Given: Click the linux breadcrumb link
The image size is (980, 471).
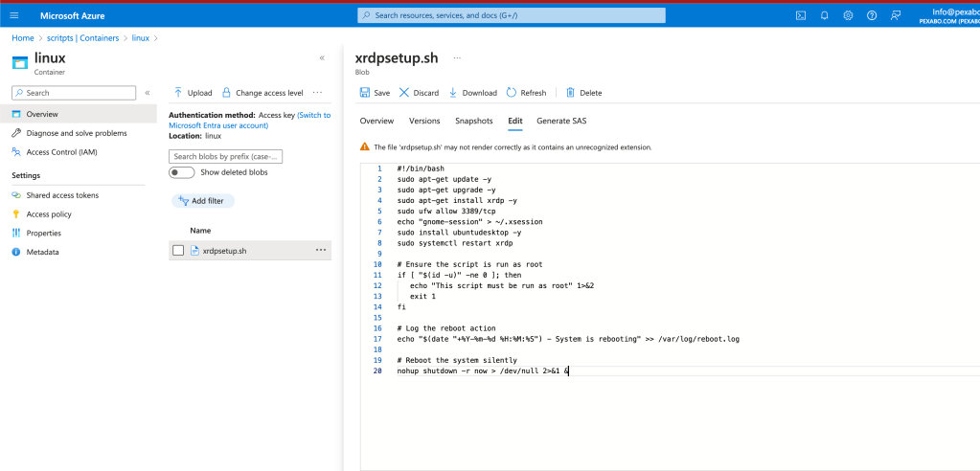Looking at the screenshot, I should click(x=141, y=38).
